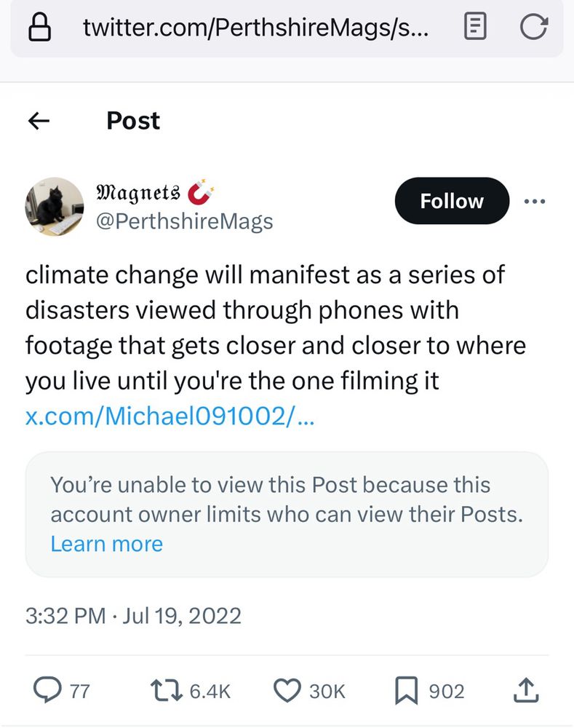Viewport: 574px width, 728px height.
Task: Open @PerthshireMags profile via the handle
Action: (x=185, y=221)
